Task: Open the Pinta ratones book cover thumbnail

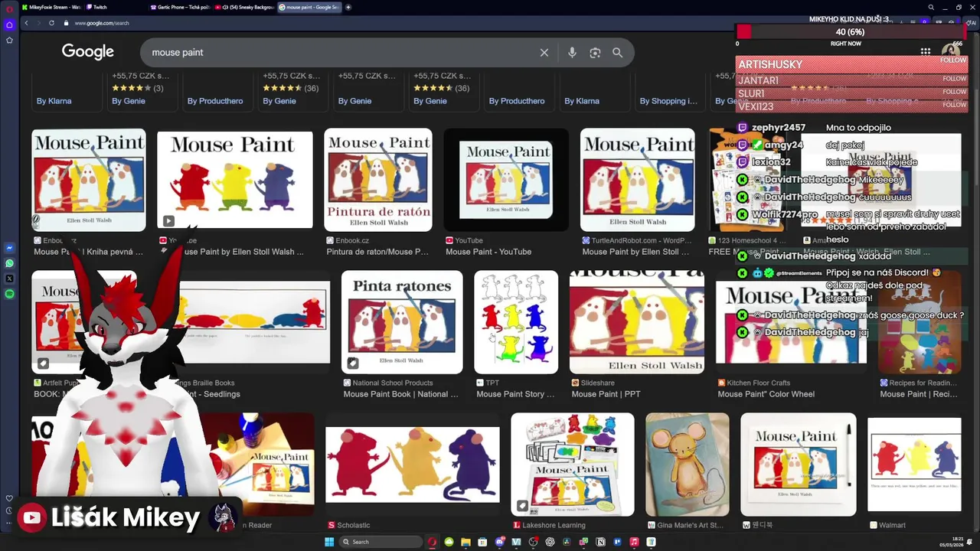Action: [x=402, y=322]
